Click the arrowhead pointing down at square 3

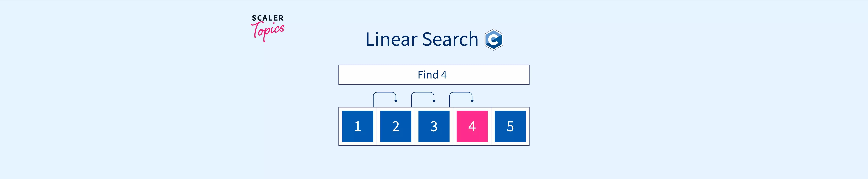434,101
